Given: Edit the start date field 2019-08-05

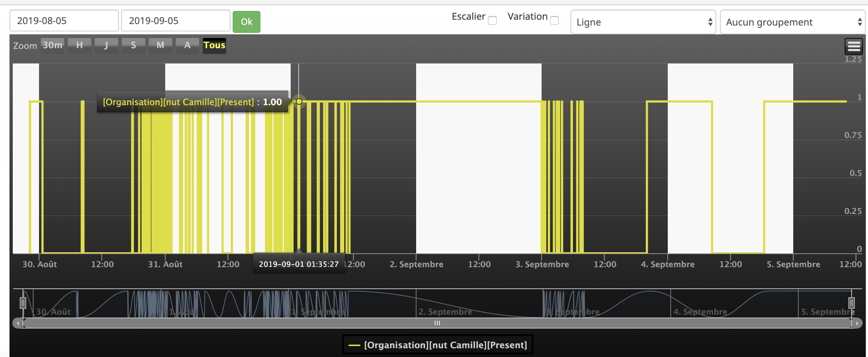Looking at the screenshot, I should click(x=64, y=21).
